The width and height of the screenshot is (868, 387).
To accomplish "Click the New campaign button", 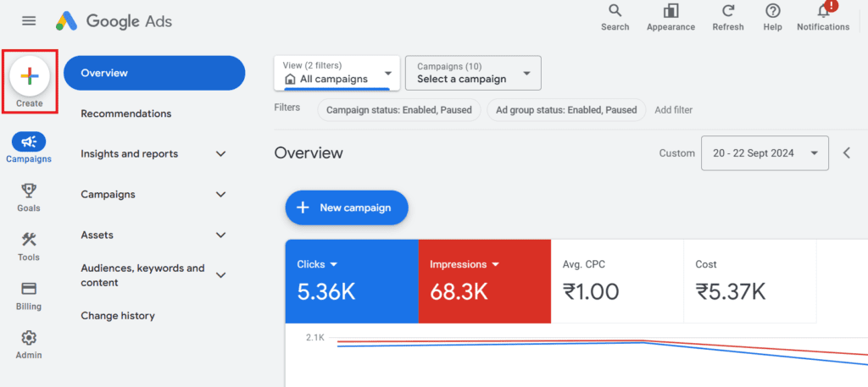I will [x=347, y=207].
